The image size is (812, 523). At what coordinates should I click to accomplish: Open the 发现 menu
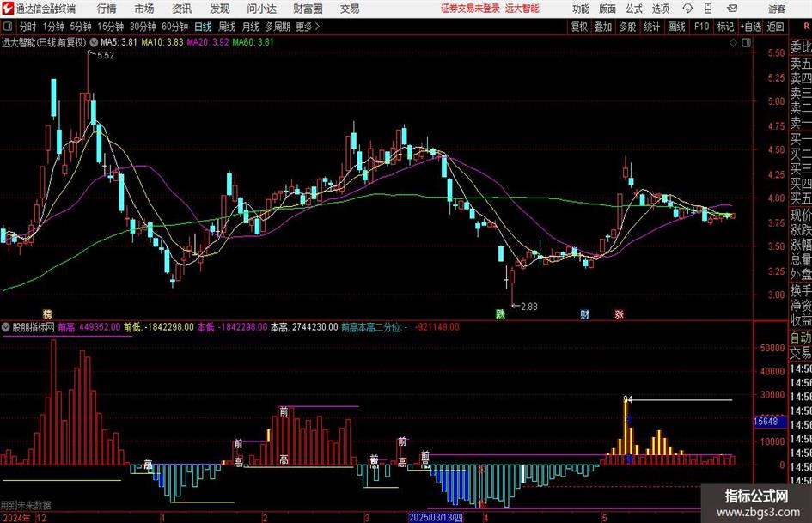point(220,9)
